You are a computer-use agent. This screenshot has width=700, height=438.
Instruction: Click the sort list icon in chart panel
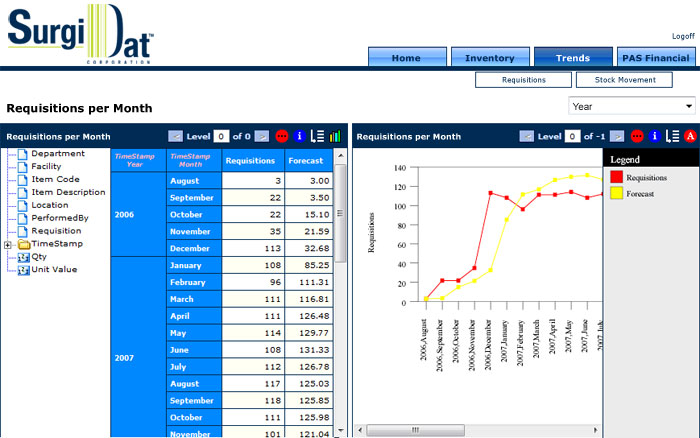[x=673, y=136]
